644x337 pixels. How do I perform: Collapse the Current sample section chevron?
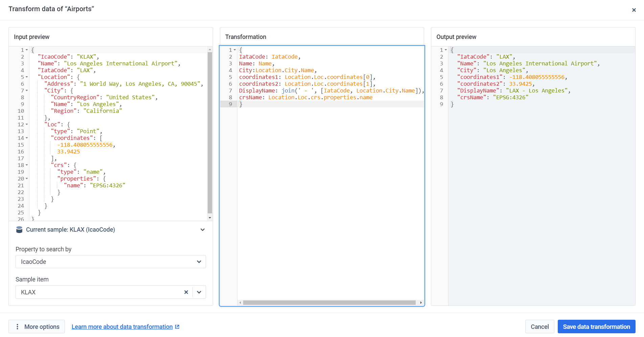coord(202,230)
